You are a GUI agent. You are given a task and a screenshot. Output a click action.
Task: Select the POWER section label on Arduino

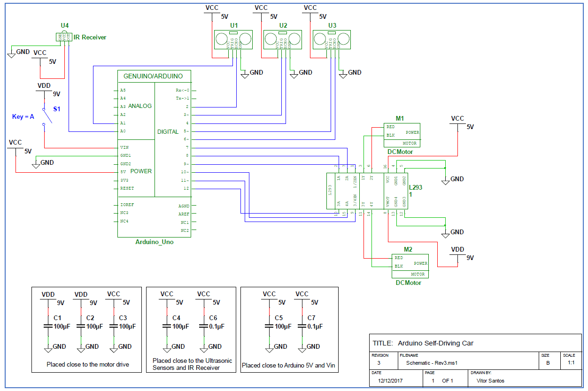[x=141, y=172]
